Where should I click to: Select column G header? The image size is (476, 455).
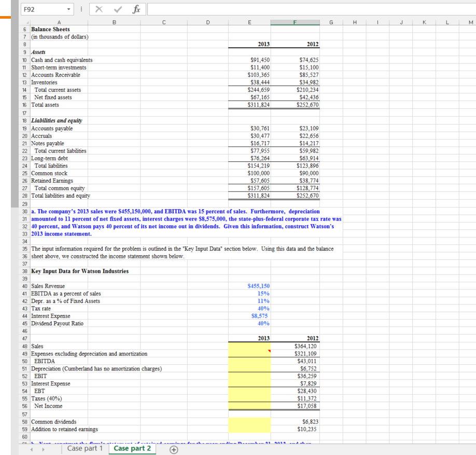pos(331,22)
